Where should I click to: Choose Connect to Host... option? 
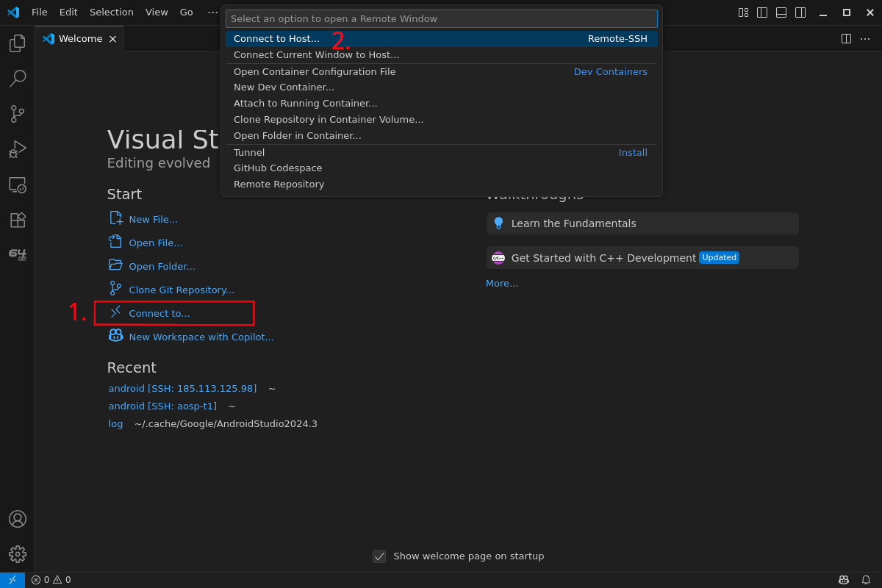coord(442,39)
